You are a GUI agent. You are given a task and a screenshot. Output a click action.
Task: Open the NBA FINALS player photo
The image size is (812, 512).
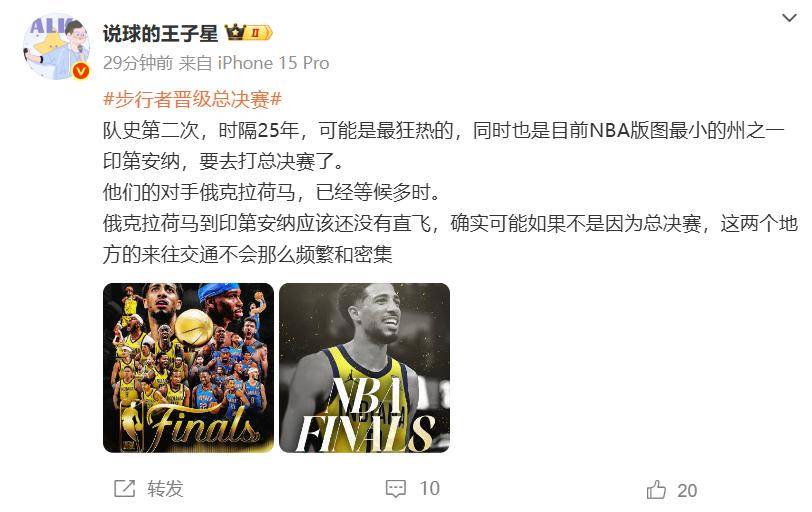click(x=365, y=368)
